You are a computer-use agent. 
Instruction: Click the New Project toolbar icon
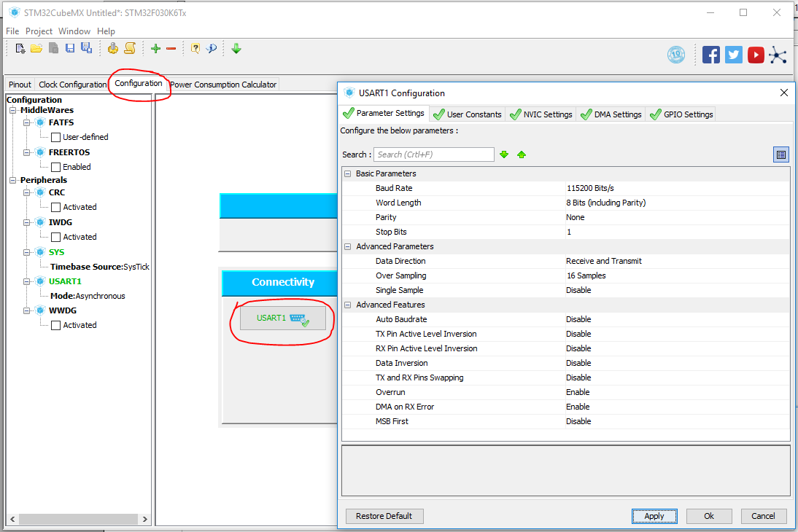(20, 48)
